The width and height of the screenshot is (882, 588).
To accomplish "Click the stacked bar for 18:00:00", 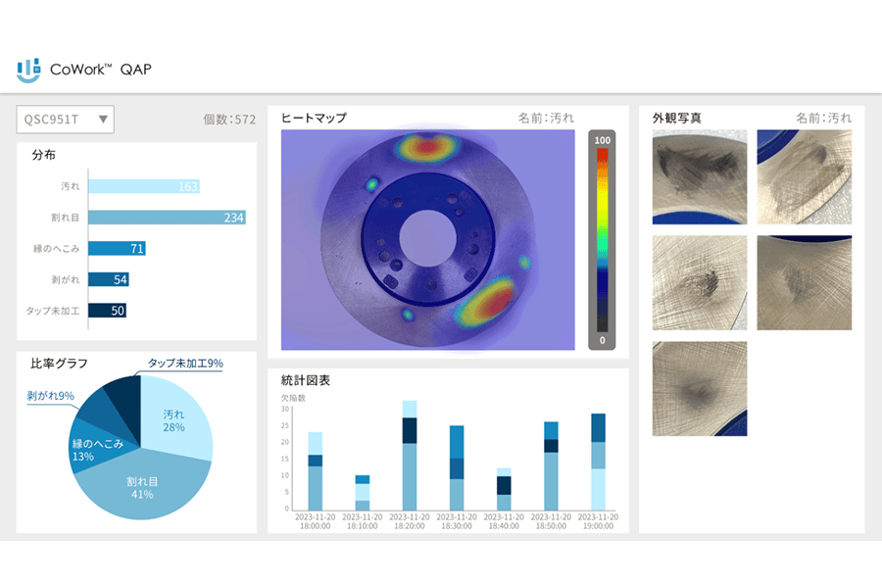I will coord(315,471).
